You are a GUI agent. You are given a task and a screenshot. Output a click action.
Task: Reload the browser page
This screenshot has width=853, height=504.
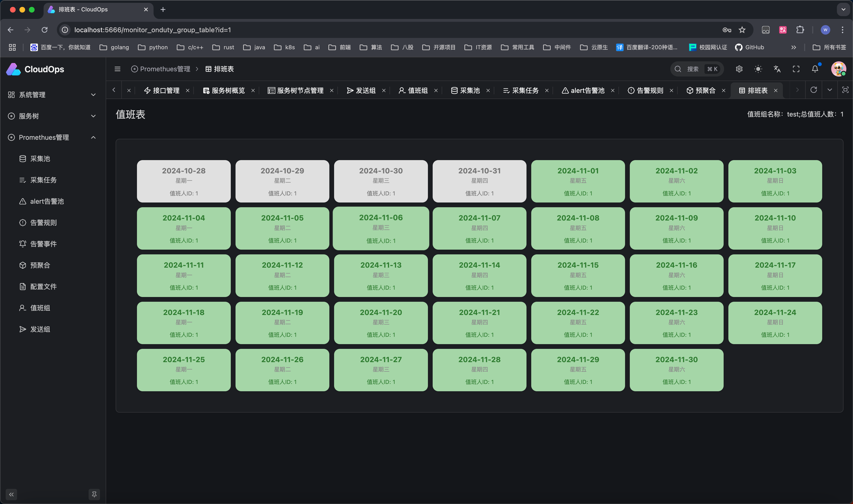coord(45,30)
